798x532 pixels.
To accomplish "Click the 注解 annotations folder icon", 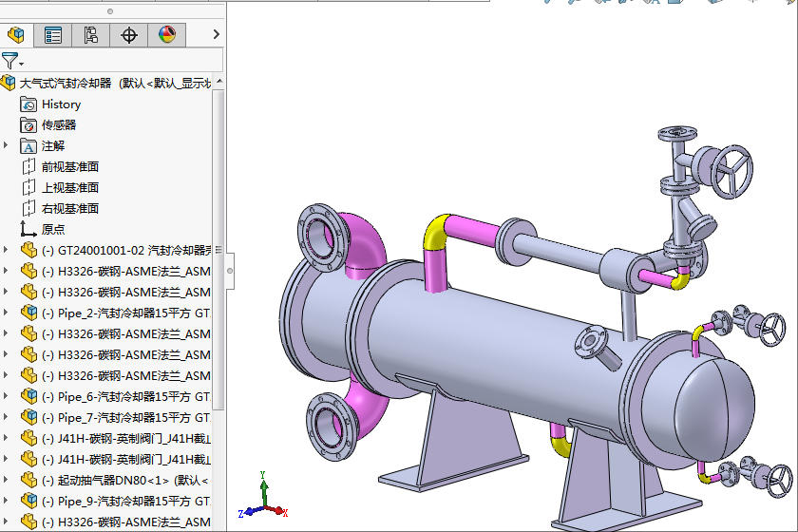I will [x=28, y=146].
